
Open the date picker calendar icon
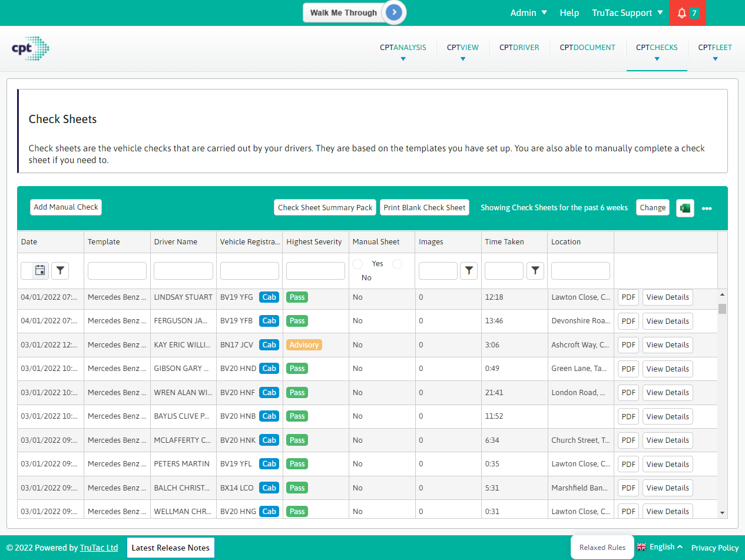coord(39,270)
